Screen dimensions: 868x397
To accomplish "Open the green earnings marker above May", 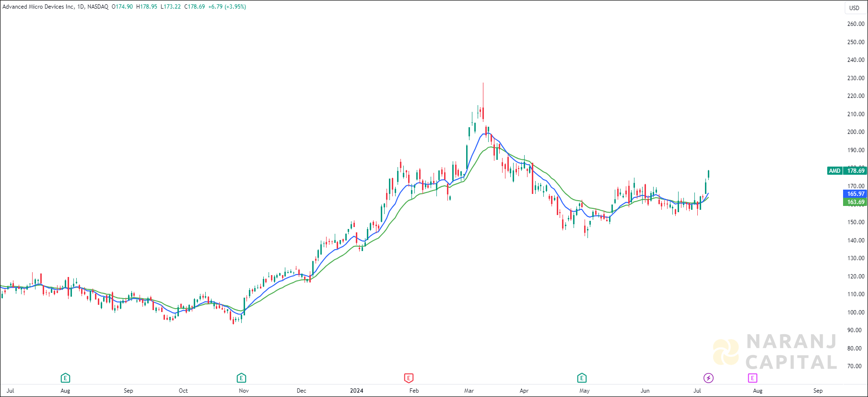I will (582, 378).
